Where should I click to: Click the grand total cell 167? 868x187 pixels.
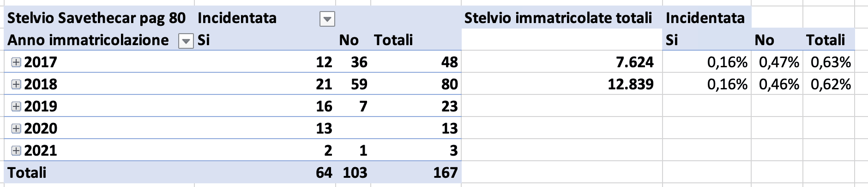pos(445,173)
